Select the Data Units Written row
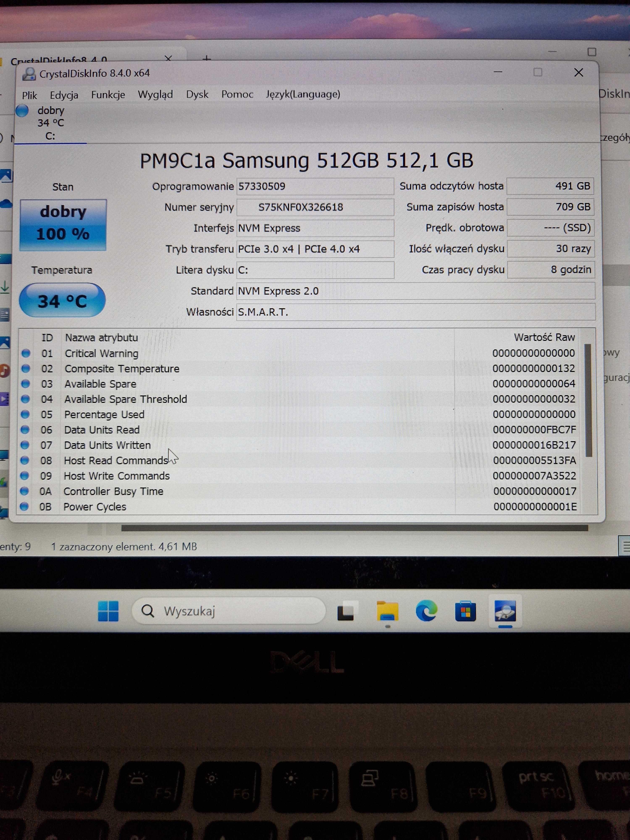630x840 pixels. (300, 445)
